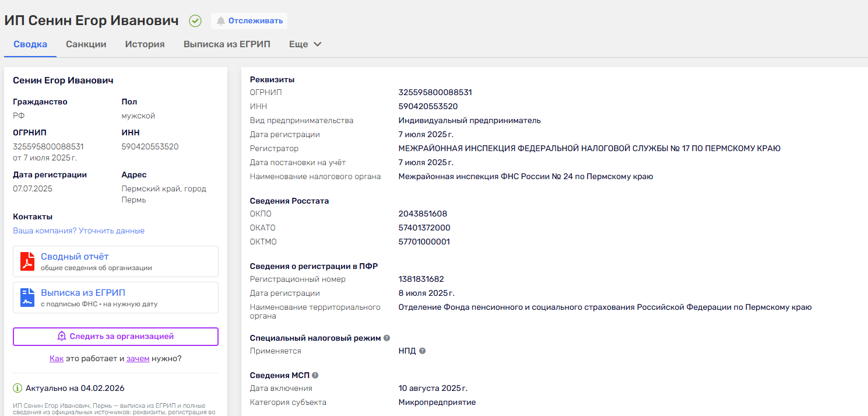Select the Сводка tab
This screenshot has width=868, height=416.
click(x=30, y=44)
